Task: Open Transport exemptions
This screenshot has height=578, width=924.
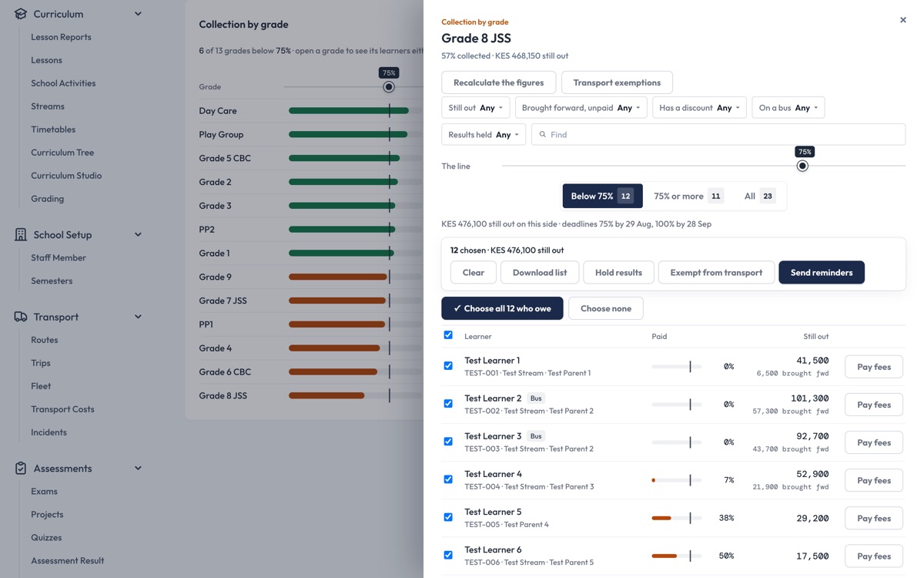Action: pos(617,82)
